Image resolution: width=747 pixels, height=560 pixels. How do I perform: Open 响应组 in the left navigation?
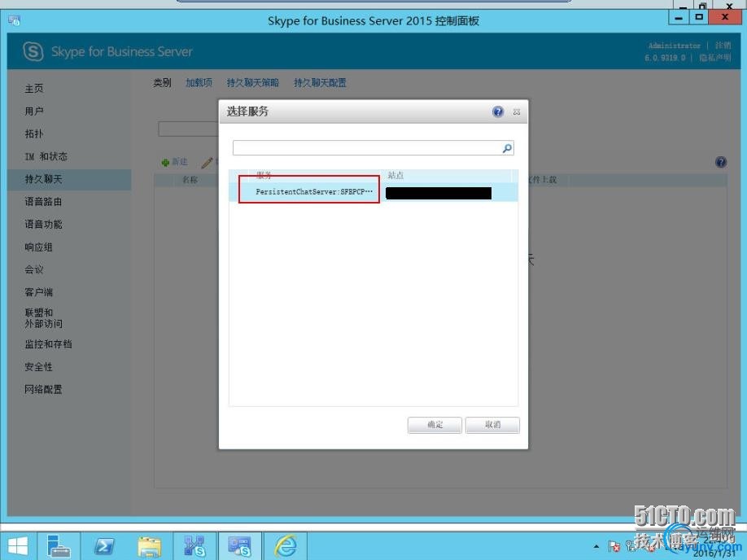[x=38, y=247]
